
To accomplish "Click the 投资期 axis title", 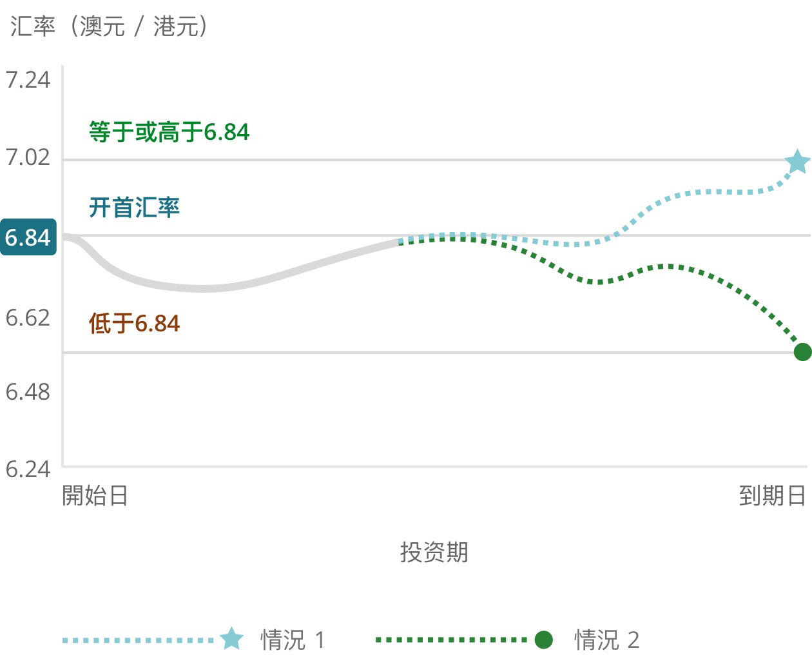I will 434,552.
